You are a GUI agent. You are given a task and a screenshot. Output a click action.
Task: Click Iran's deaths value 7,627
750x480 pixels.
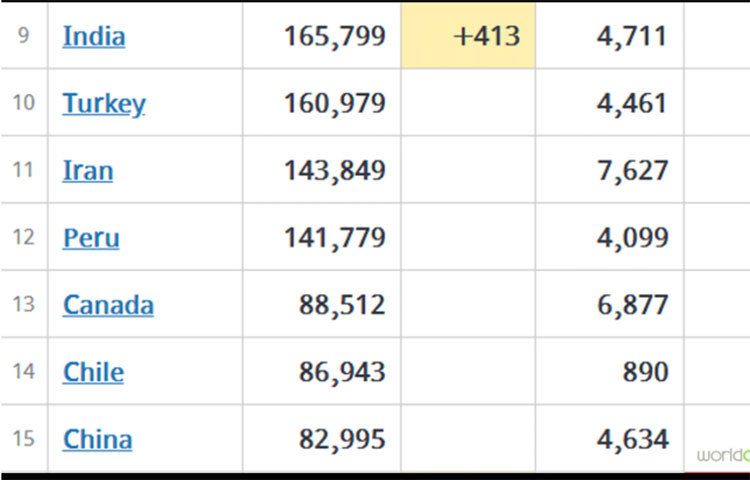[x=633, y=171]
